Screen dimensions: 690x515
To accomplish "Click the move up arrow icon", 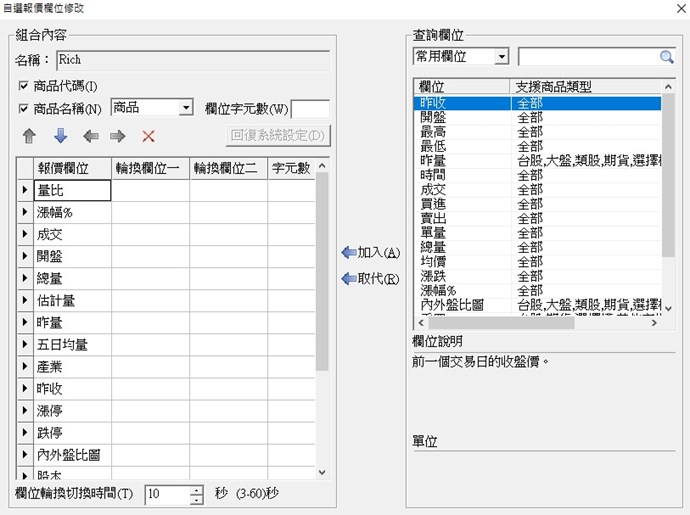I will coord(28,136).
